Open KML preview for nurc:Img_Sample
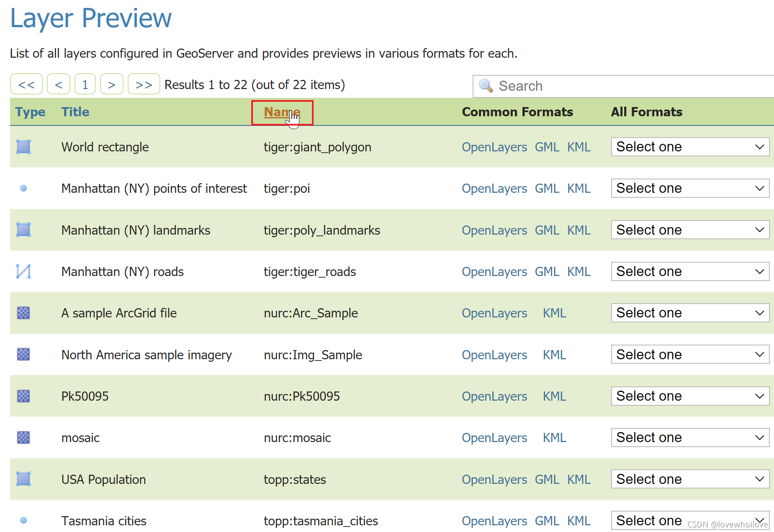774x532 pixels. click(555, 355)
